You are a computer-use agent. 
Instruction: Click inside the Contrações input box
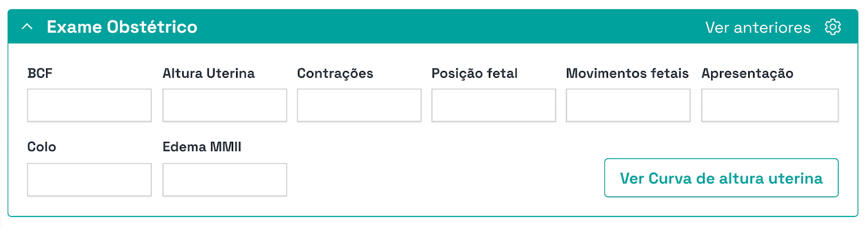tap(359, 105)
